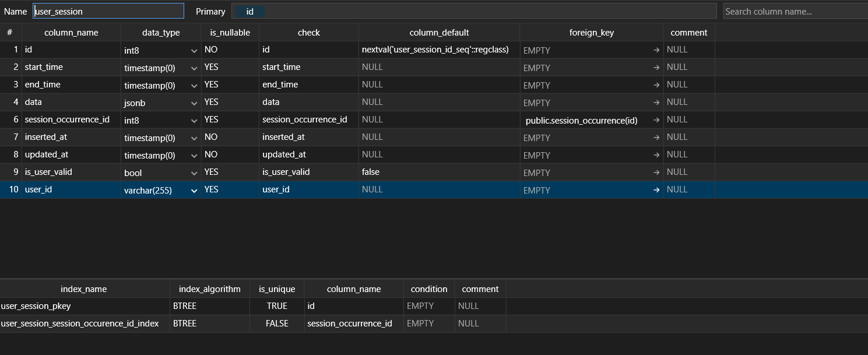Focus the Search column name field
The image size is (868, 355).
795,11
